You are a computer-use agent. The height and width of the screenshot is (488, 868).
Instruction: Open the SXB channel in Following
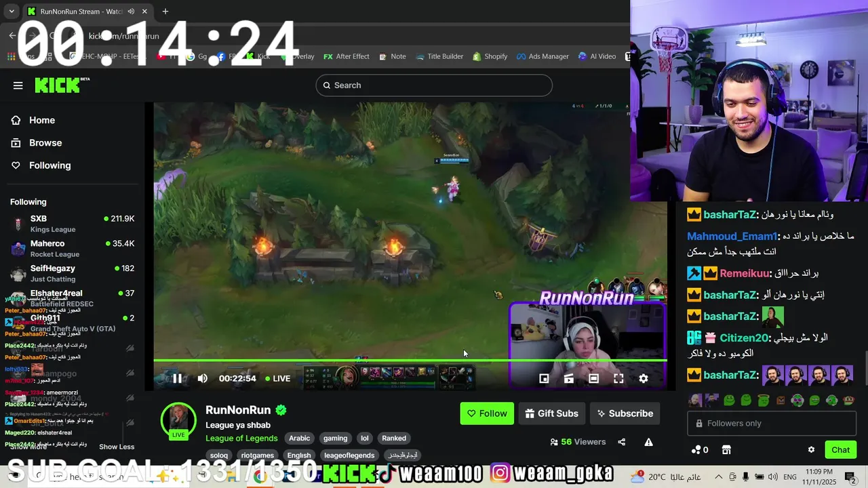click(x=72, y=224)
